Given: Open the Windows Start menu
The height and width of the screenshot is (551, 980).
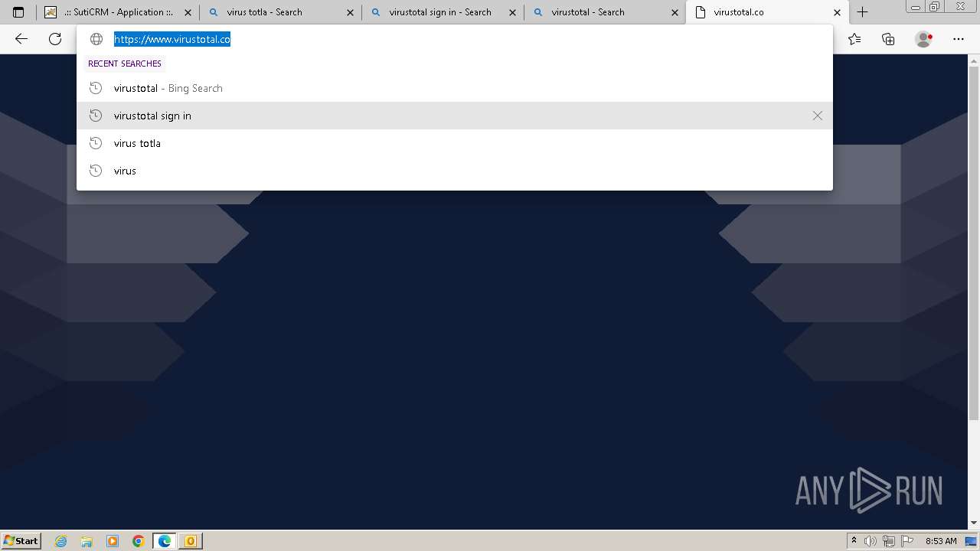Looking at the screenshot, I should pos(21,540).
